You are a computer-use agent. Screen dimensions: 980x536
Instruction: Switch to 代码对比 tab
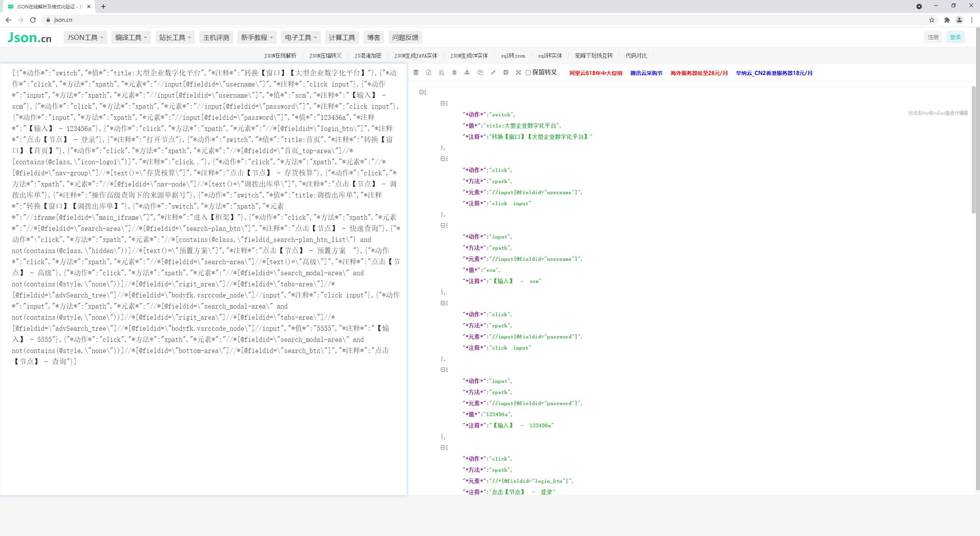coord(636,56)
